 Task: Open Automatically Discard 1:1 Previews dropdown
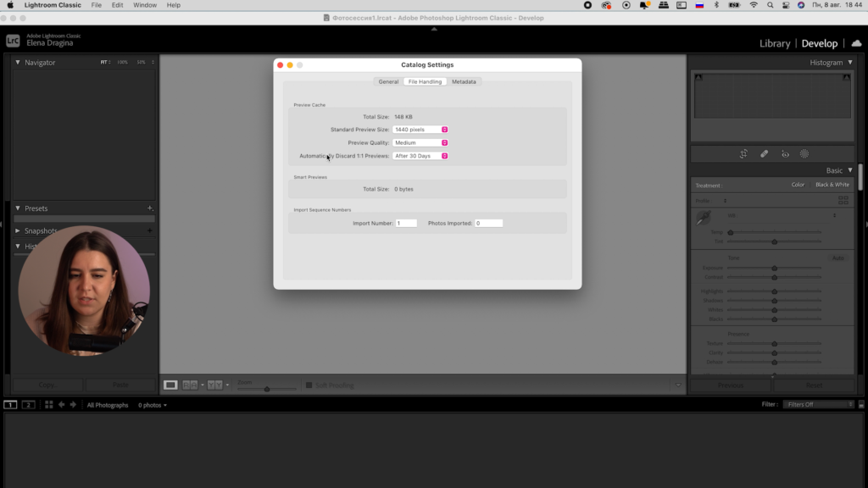(420, 156)
